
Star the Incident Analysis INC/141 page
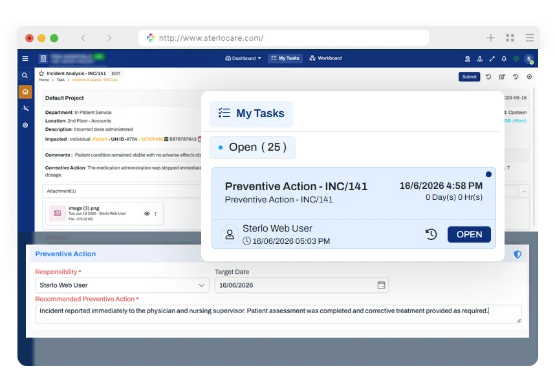[x=41, y=73]
